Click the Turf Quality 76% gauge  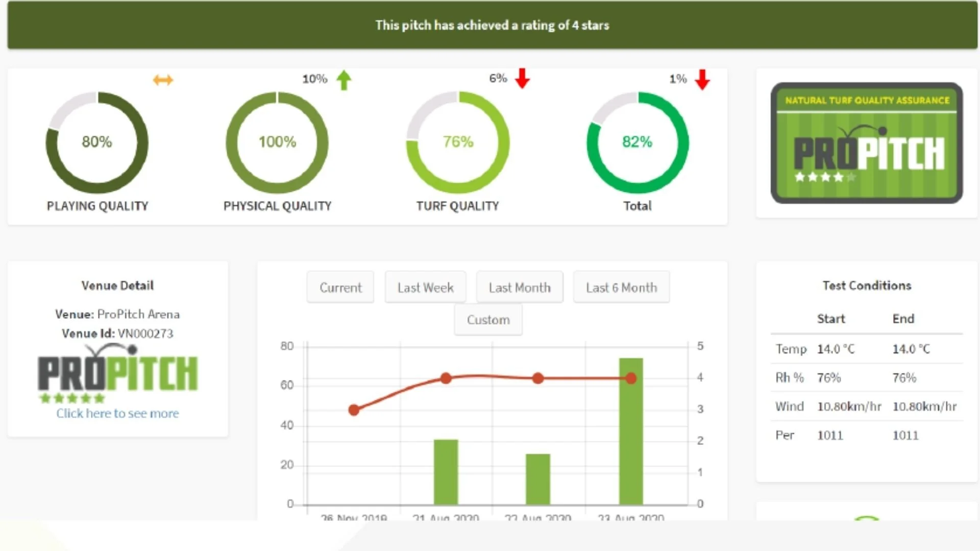point(458,142)
